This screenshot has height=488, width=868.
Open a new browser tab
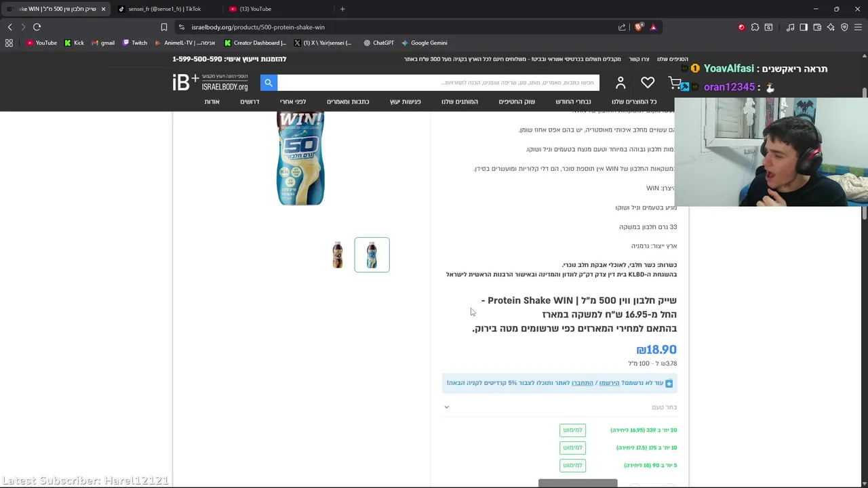342,9
